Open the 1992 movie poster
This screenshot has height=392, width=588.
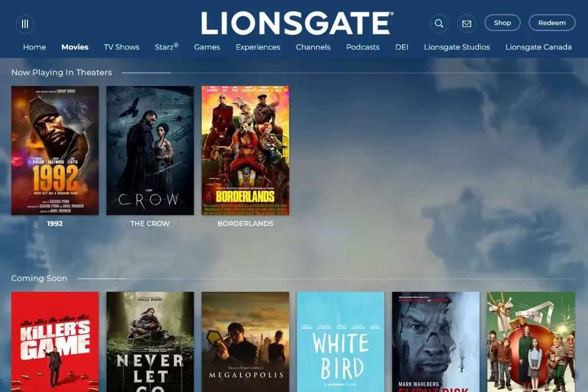click(x=55, y=151)
